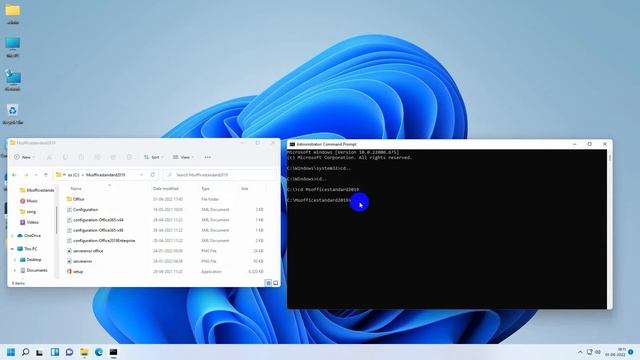
Task: Sort files by Date modified column
Action: (166, 189)
